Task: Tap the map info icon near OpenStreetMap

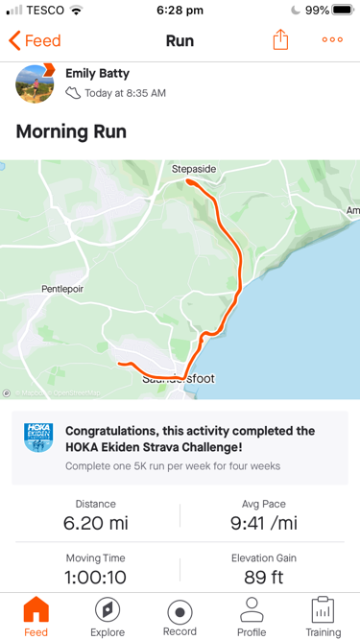Action: pos(7,393)
